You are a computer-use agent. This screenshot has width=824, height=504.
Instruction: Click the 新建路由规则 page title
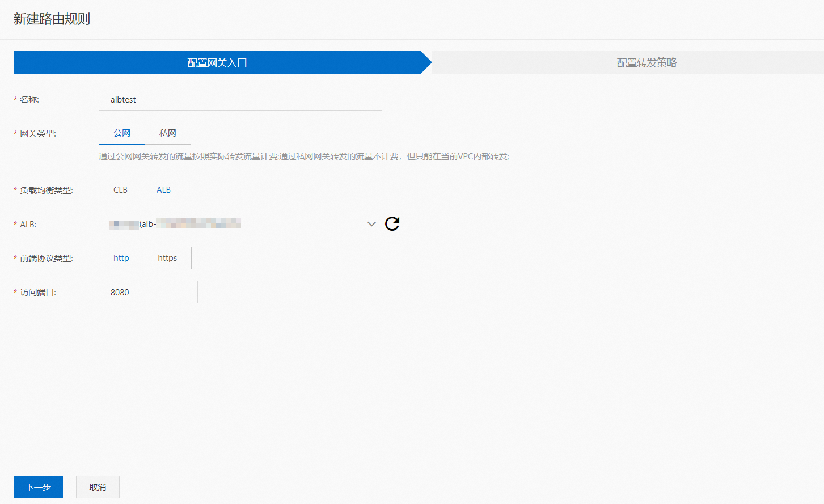[x=52, y=19]
